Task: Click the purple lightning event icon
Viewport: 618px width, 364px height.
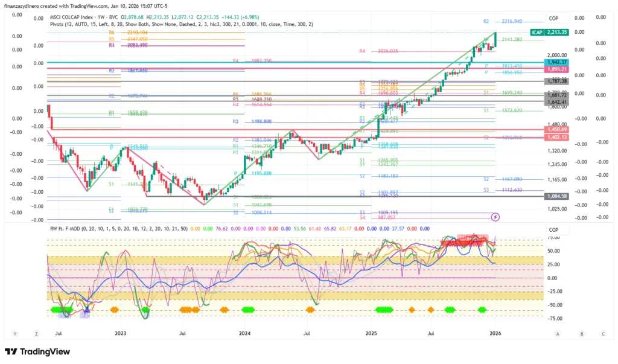Action: (495, 217)
